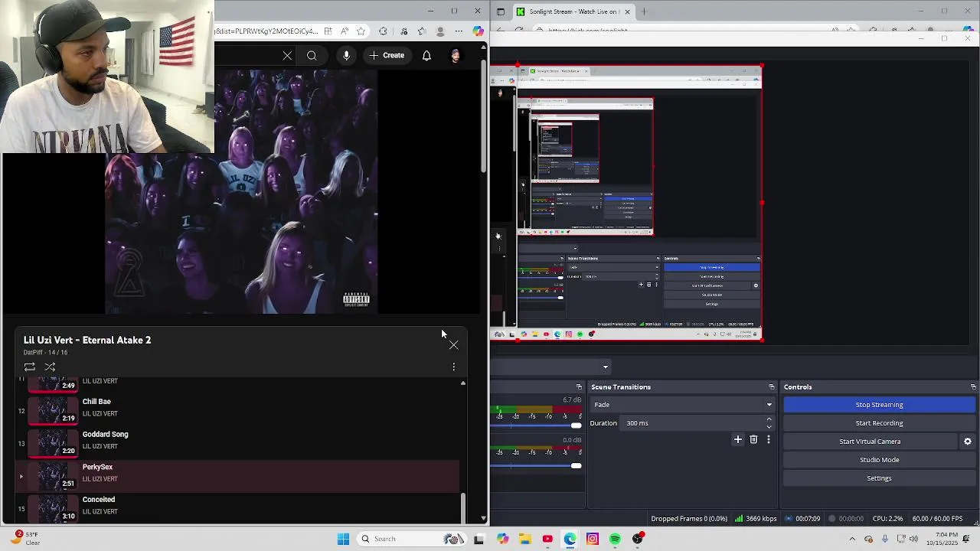Toggle shuffle playlist button
Screen dimensions: 980x551
coord(50,367)
